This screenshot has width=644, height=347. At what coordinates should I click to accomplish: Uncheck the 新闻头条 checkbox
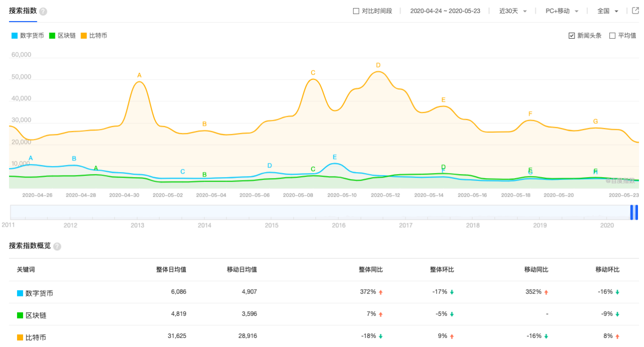click(572, 35)
